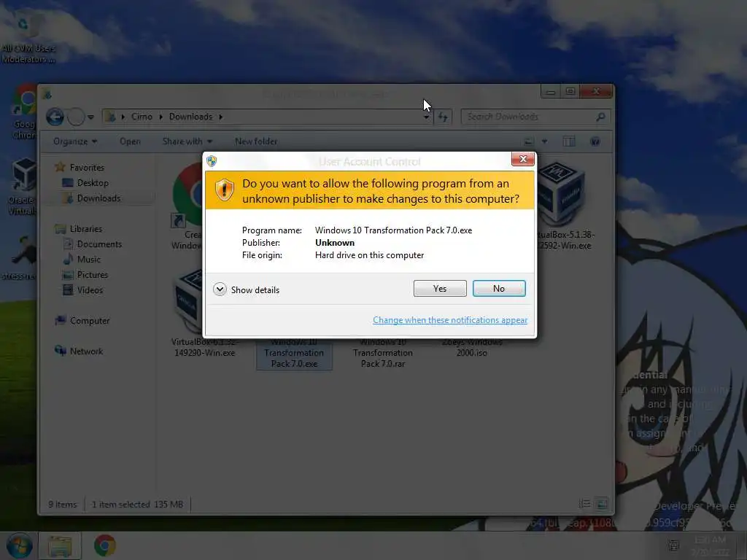Image resolution: width=747 pixels, height=560 pixels.
Task: Select Libraries in the navigation pane
Action: pyautogui.click(x=86, y=228)
